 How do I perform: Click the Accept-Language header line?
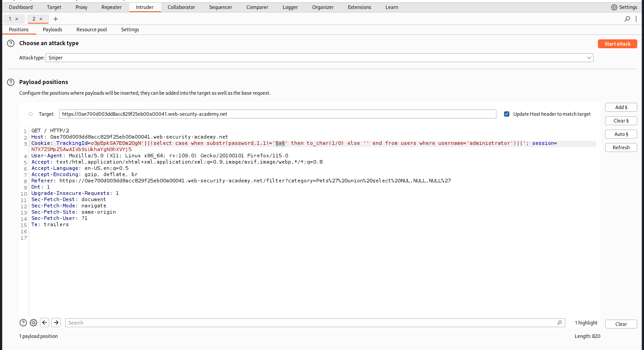[x=80, y=168]
